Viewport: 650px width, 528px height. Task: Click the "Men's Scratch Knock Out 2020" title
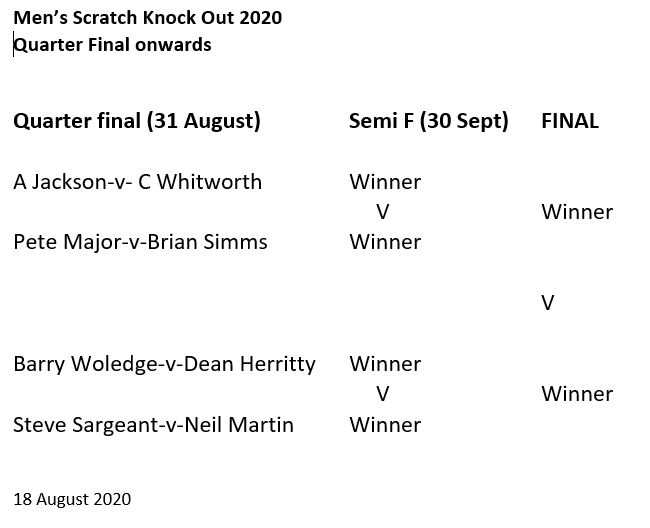(147, 18)
